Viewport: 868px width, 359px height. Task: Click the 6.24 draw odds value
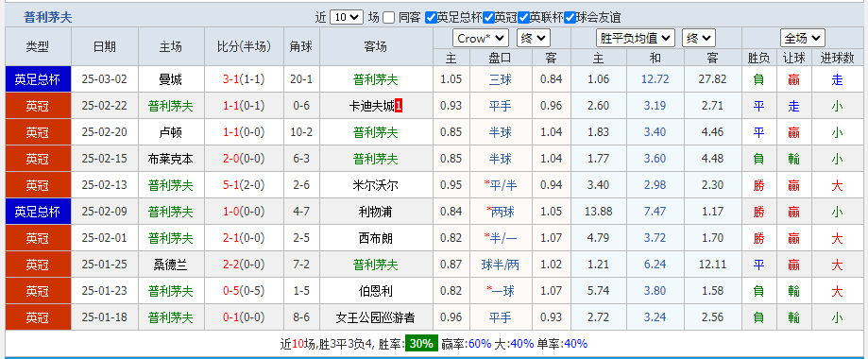[x=655, y=265]
